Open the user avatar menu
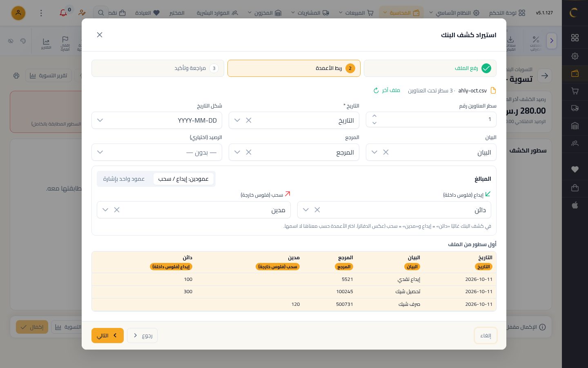 (18, 13)
